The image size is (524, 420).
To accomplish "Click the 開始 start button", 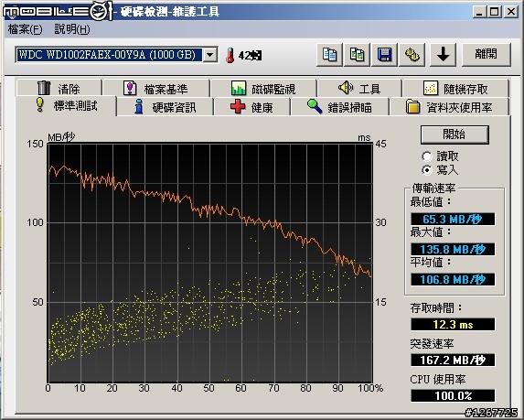I will click(454, 135).
